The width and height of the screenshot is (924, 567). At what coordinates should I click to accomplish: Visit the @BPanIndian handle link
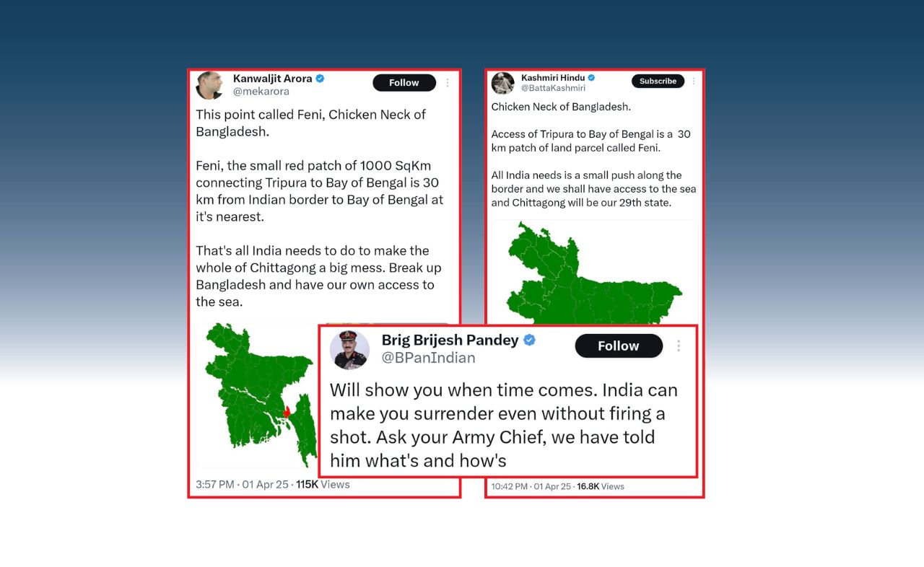[x=428, y=358]
